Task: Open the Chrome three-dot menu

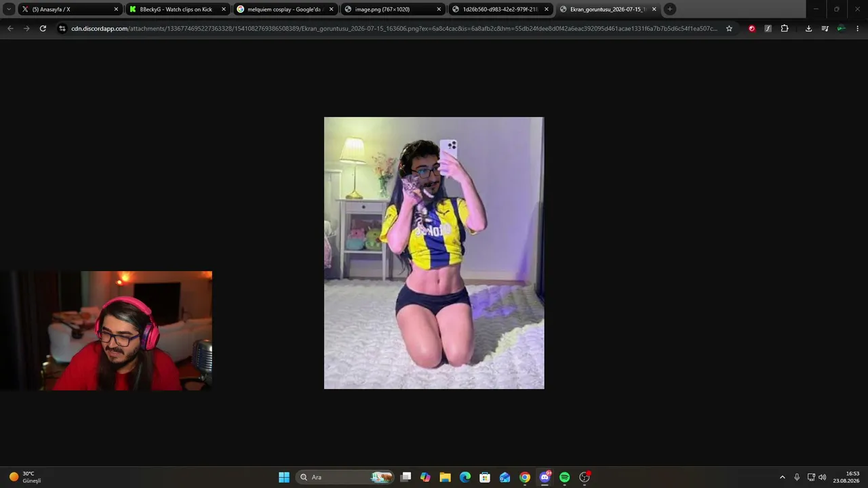Action: (857, 28)
